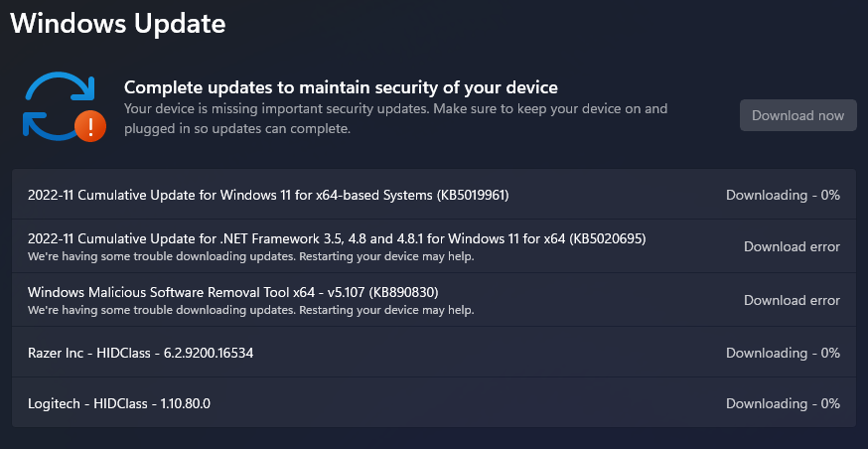Screen dimensions: 868x449
Task: Select the Logitech HIDClass driver update
Action: [x=119, y=403]
